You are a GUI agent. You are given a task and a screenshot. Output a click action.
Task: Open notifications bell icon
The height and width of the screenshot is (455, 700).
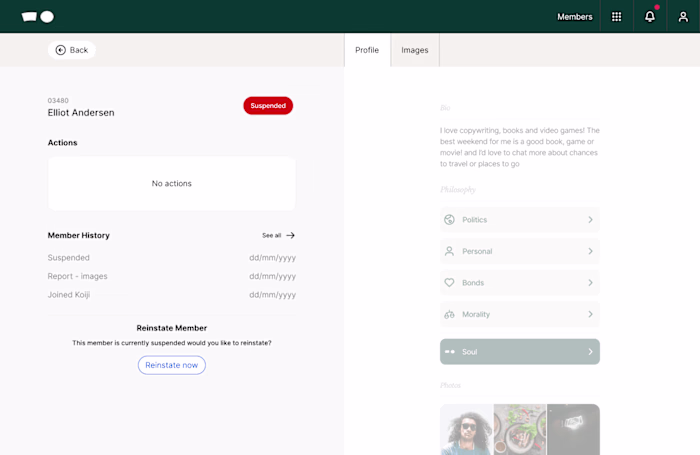650,17
